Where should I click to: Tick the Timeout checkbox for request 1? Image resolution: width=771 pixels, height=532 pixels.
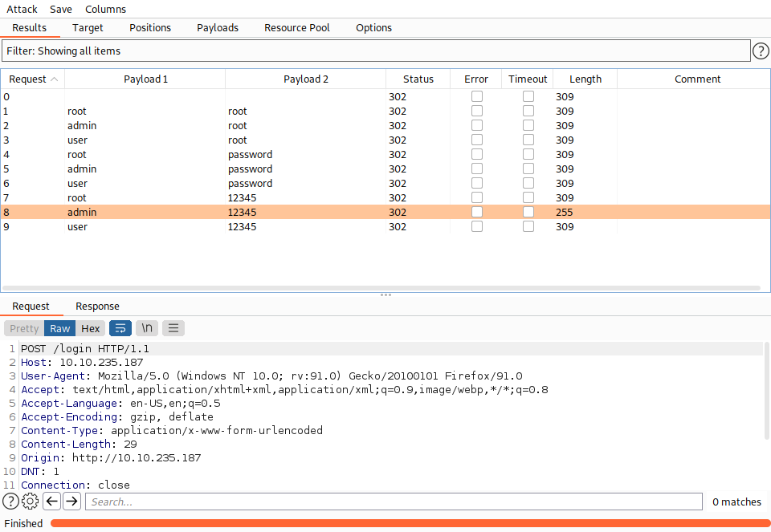(528, 111)
